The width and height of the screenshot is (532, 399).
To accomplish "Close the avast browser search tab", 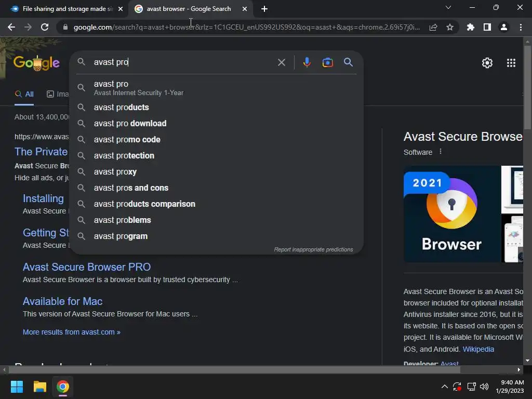I will [x=245, y=9].
